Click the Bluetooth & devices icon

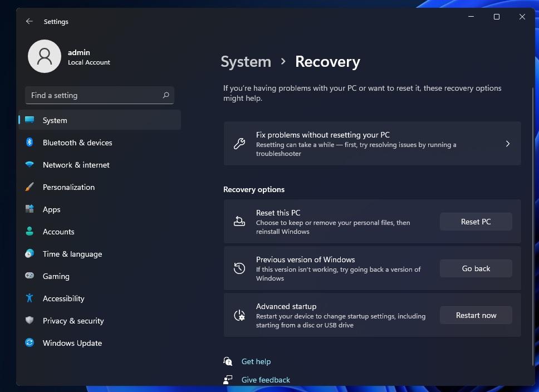pyautogui.click(x=30, y=143)
